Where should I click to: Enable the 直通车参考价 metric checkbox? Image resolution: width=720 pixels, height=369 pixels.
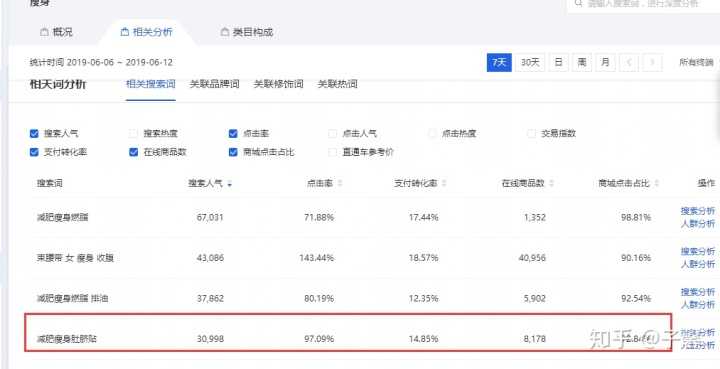333,152
